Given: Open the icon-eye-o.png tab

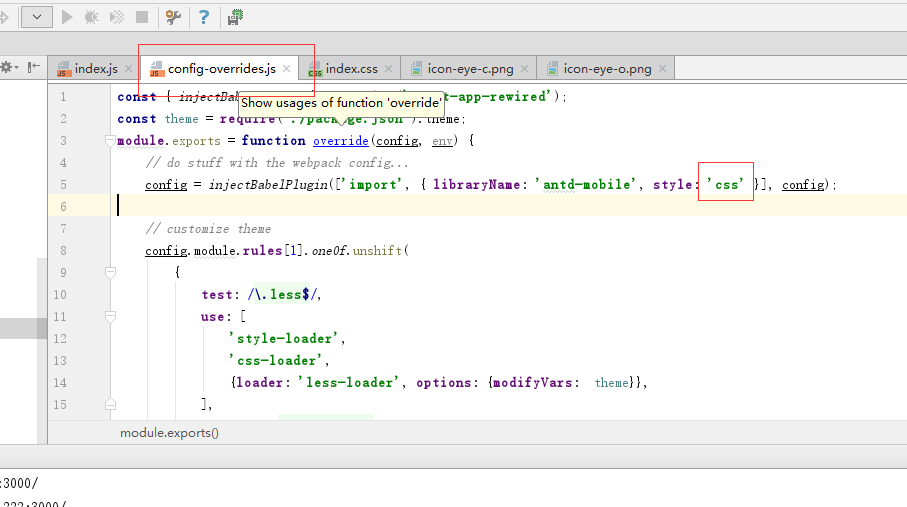Looking at the screenshot, I should coord(607,68).
